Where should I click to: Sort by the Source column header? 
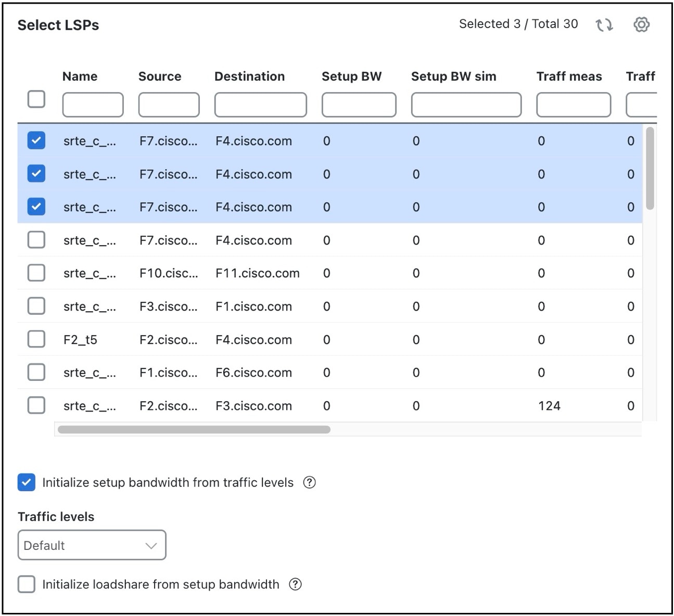160,76
